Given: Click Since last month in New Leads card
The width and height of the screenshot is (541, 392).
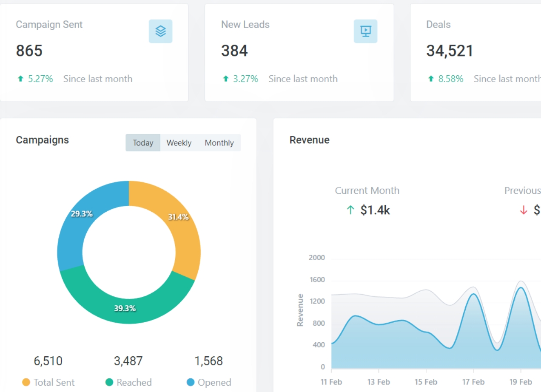Looking at the screenshot, I should [303, 79].
